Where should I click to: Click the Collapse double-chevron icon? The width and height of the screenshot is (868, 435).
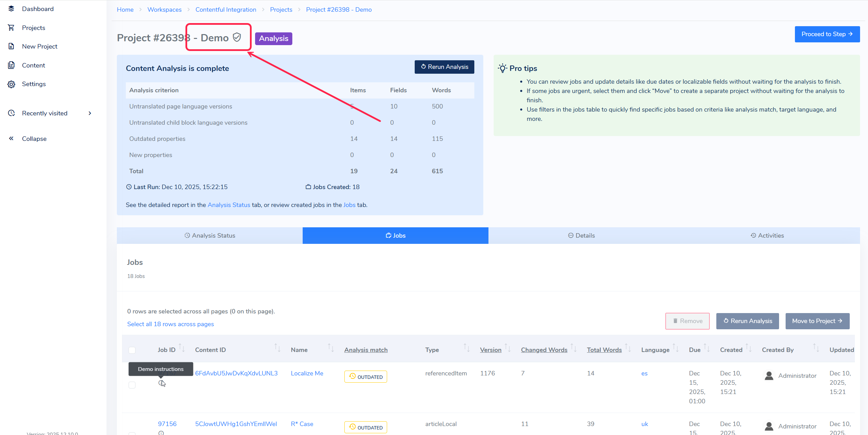pyautogui.click(x=11, y=138)
